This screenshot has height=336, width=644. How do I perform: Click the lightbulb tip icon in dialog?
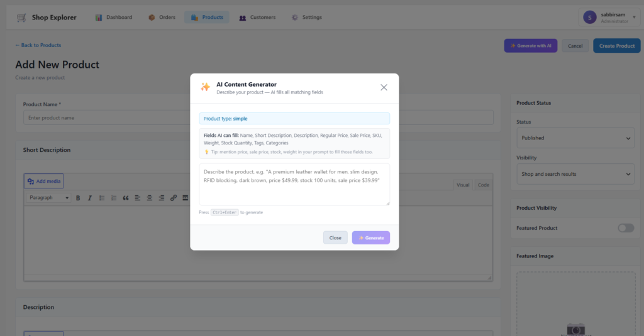206,152
